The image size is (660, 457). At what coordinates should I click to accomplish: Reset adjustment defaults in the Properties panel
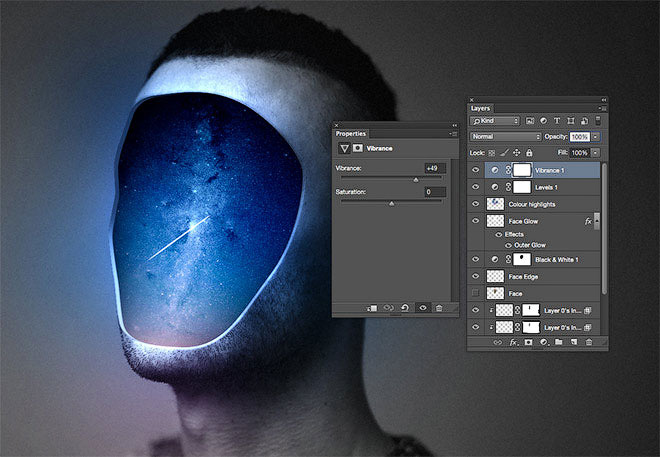click(404, 308)
